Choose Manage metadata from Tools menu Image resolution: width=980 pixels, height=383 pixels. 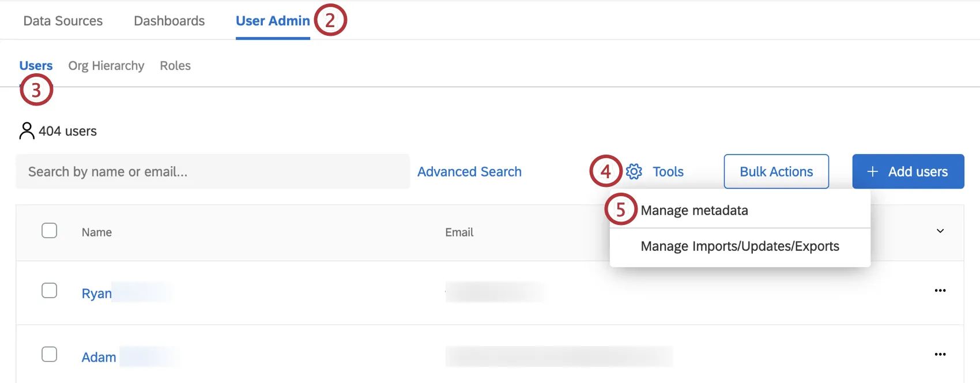(x=694, y=211)
